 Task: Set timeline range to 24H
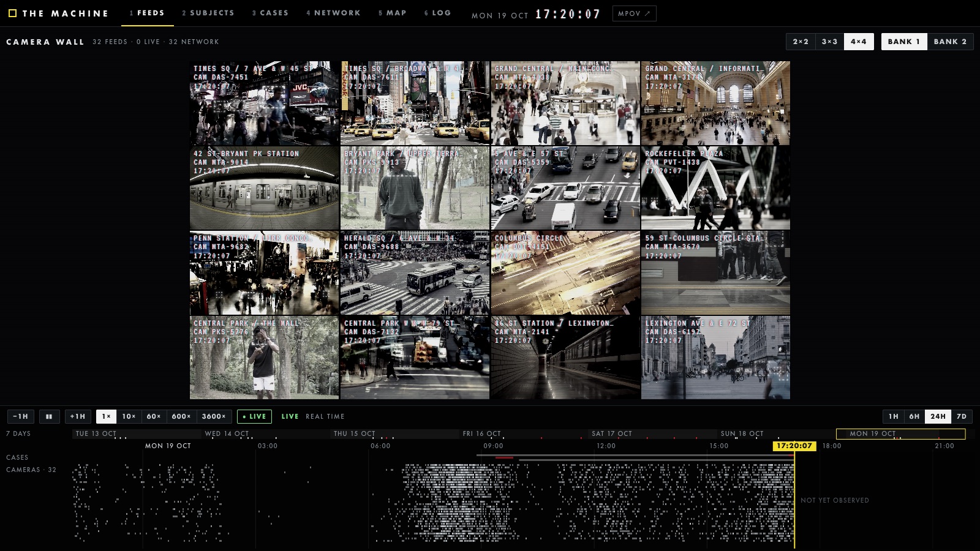pyautogui.click(x=938, y=416)
